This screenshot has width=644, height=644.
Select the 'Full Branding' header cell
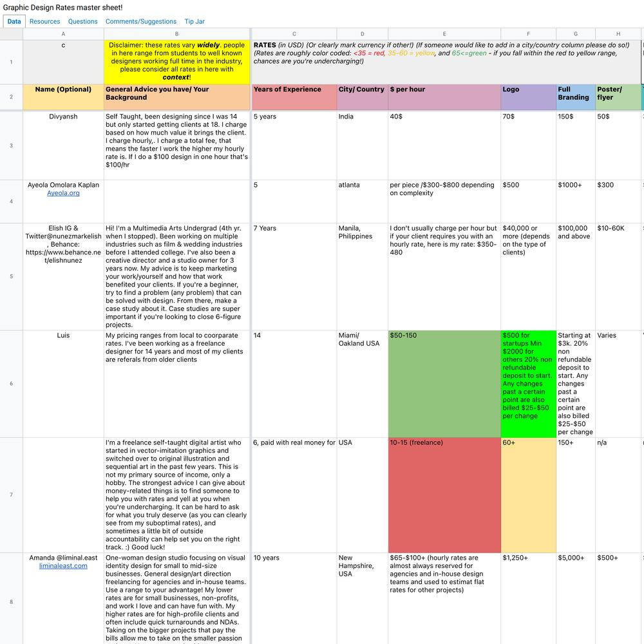(x=575, y=97)
